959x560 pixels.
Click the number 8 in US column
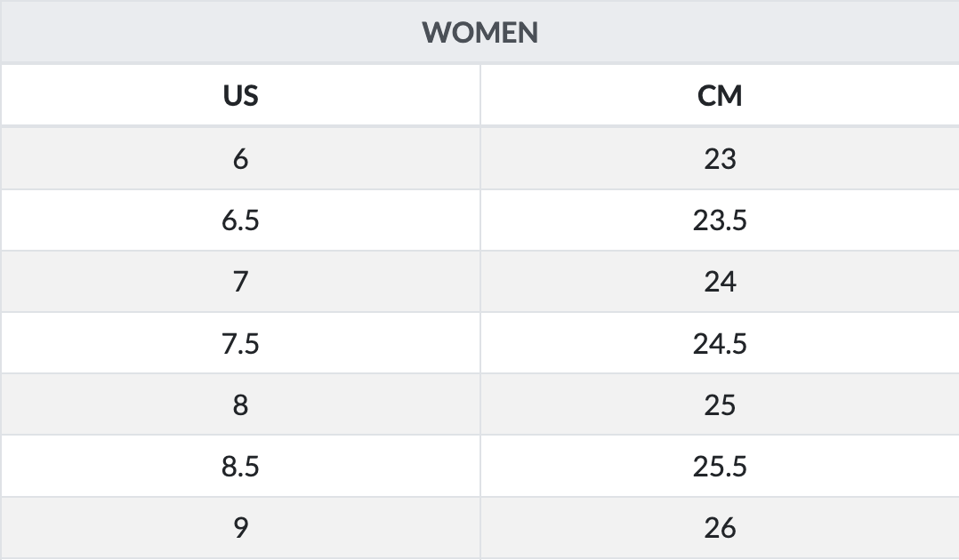240,404
